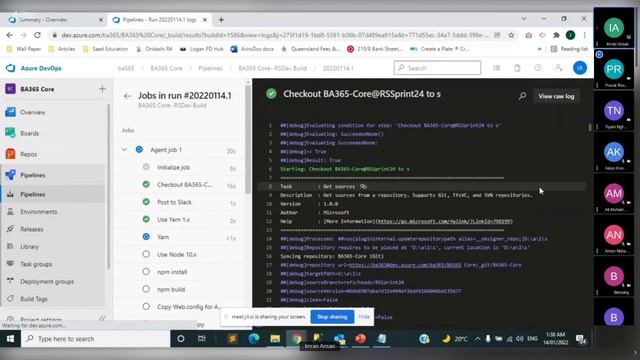Open the task list icon in header
This screenshot has height=360, width=640.
pos(496,68)
